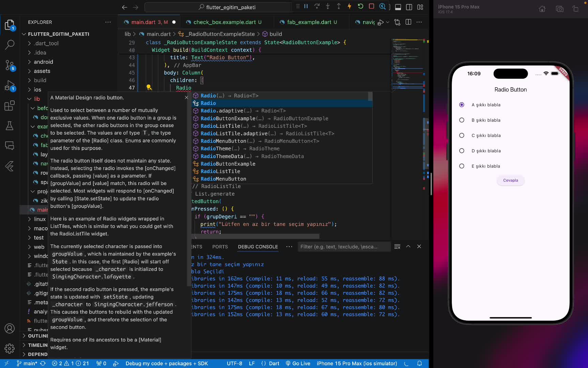Close the documentation popup
The height and width of the screenshot is (368, 588).
186,97
